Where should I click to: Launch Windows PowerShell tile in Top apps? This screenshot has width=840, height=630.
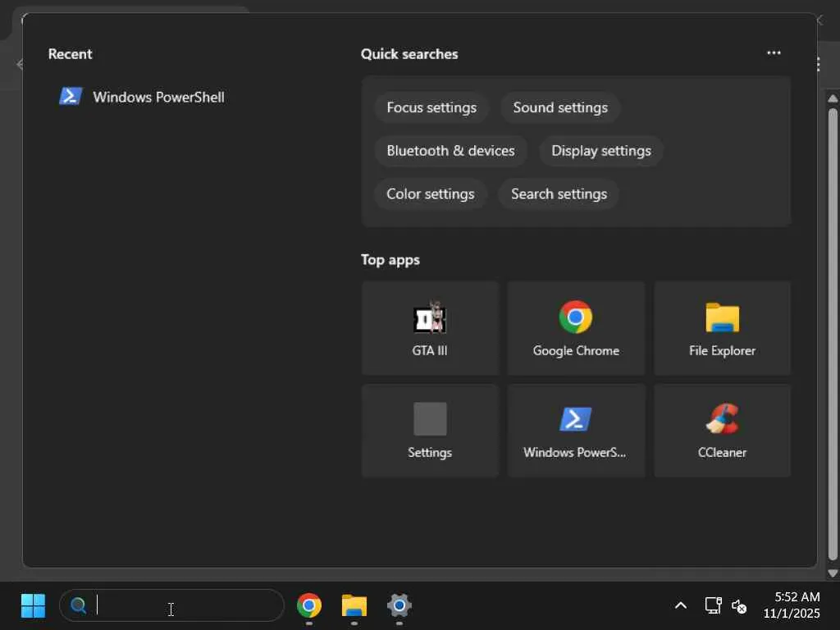click(576, 430)
